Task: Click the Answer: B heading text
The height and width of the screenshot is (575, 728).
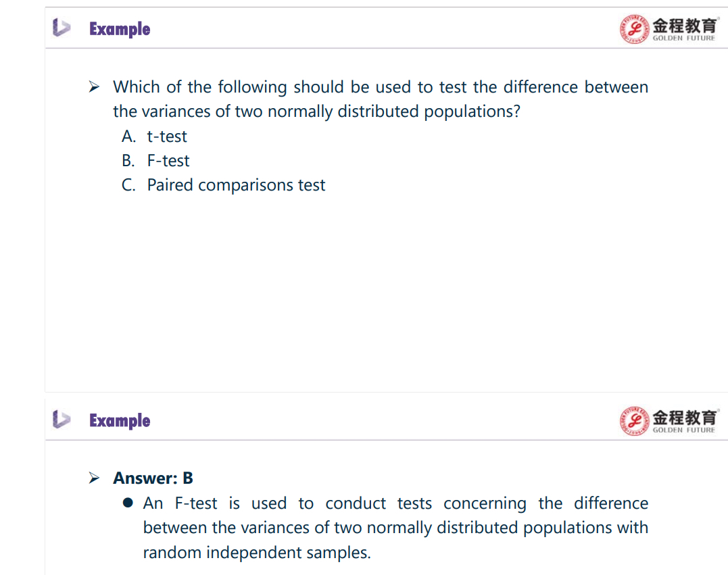Action: 153,478
